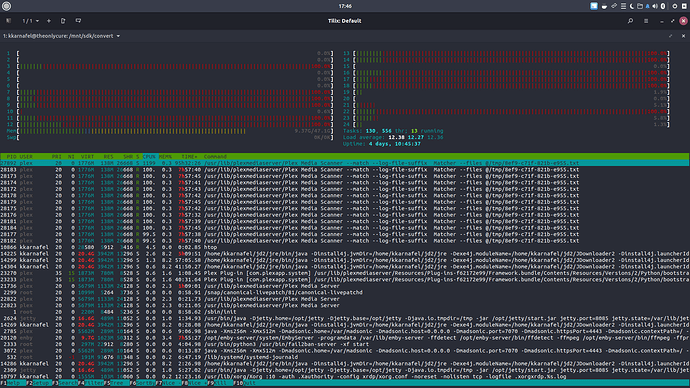The height and width of the screenshot is (388, 690).
Task: Click F8 Nice + in htop
Action: [x=195, y=383]
